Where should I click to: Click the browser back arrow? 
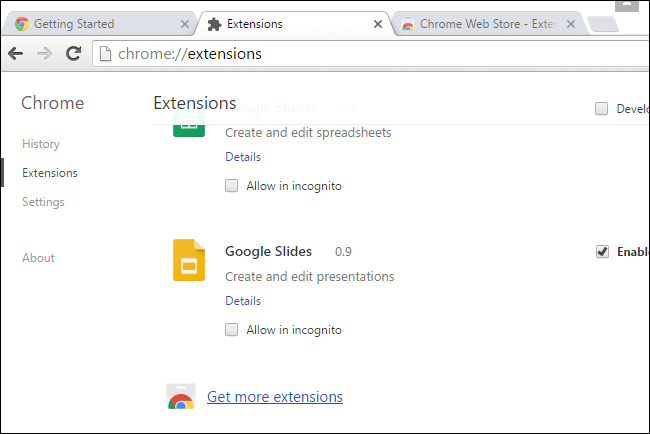(x=16, y=53)
